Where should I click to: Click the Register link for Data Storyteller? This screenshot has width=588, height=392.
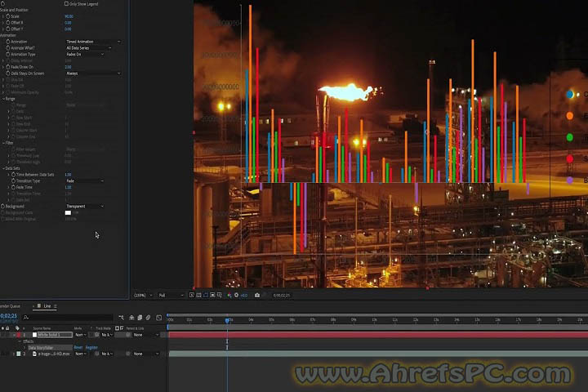pyautogui.click(x=91, y=348)
